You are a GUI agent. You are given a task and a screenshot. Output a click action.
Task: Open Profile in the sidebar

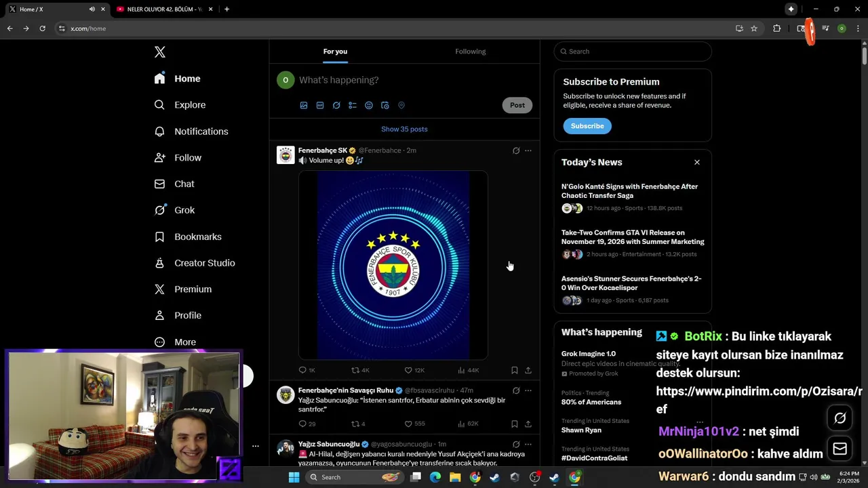pyautogui.click(x=178, y=316)
